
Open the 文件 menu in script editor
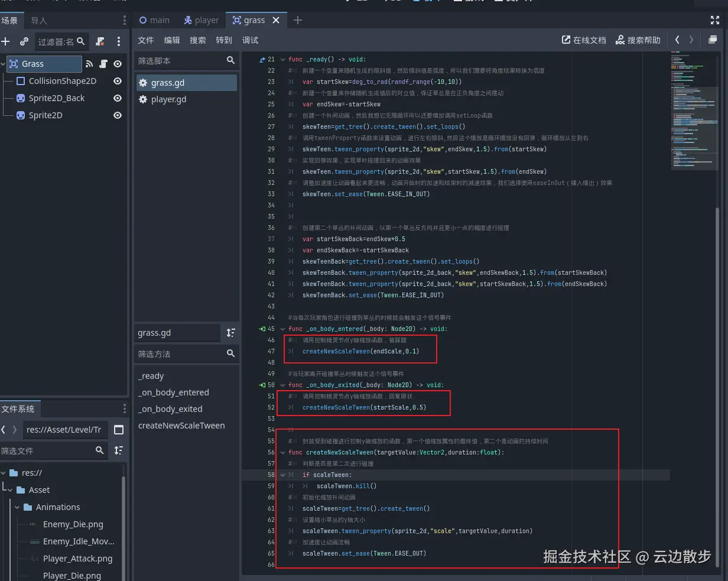146,40
